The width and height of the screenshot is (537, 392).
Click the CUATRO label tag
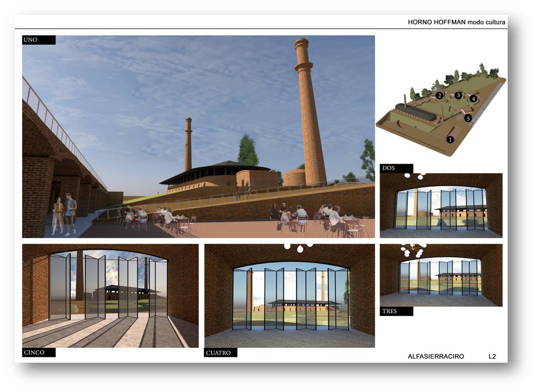(221, 353)
